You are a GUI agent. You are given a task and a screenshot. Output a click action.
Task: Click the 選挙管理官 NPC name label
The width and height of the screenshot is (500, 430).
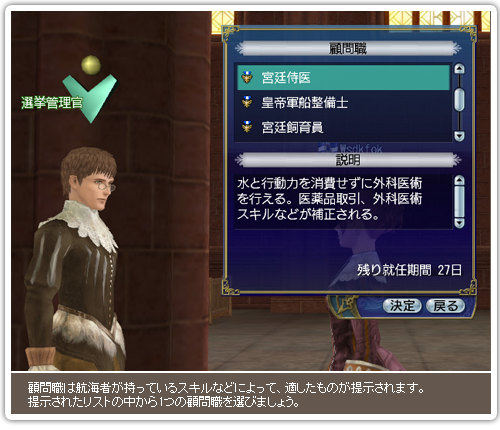point(52,103)
